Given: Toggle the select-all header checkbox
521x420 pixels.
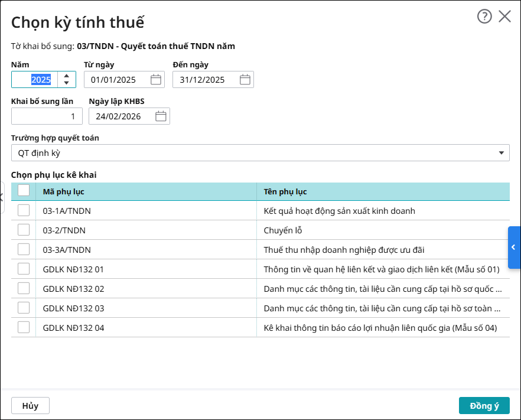Looking at the screenshot, I should tap(24, 190).
